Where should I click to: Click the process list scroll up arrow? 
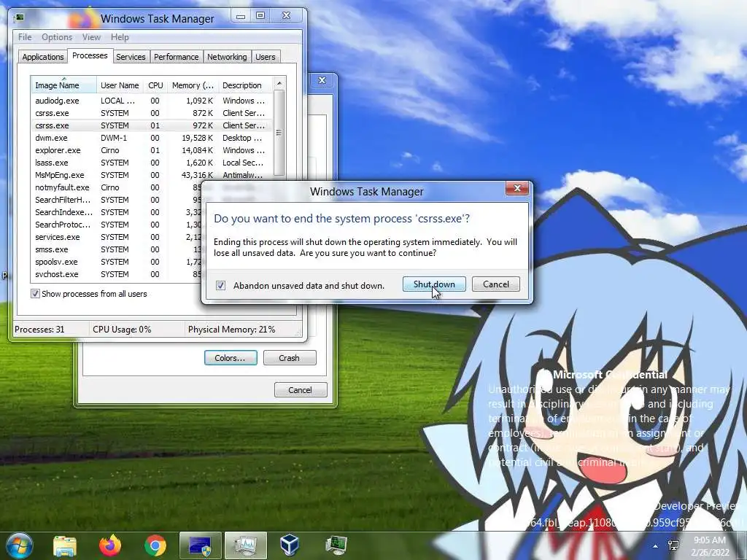coord(279,83)
